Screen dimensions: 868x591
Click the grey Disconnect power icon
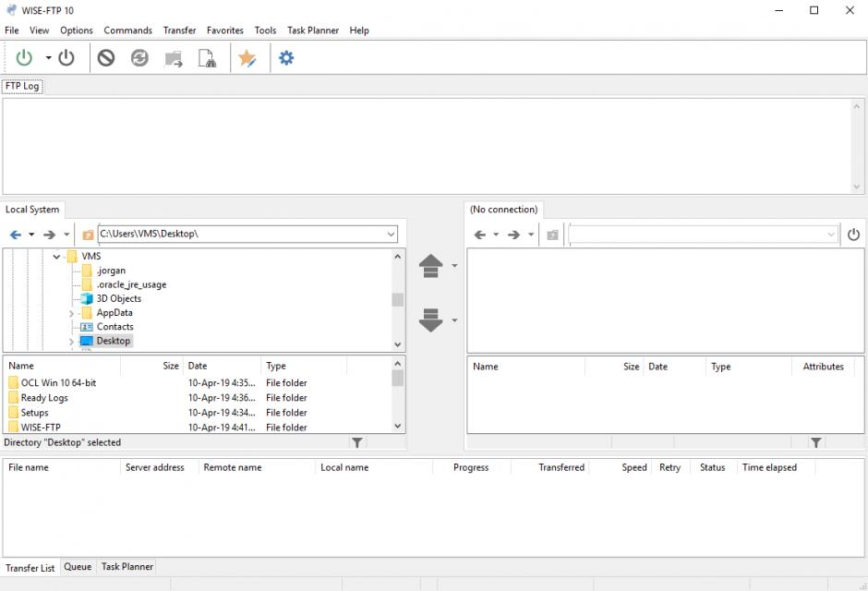66,57
